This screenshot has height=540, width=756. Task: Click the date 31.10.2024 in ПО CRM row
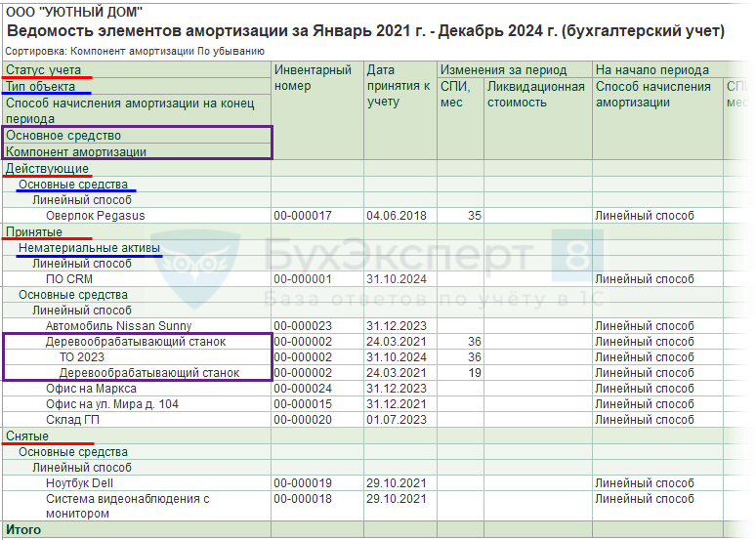(397, 279)
